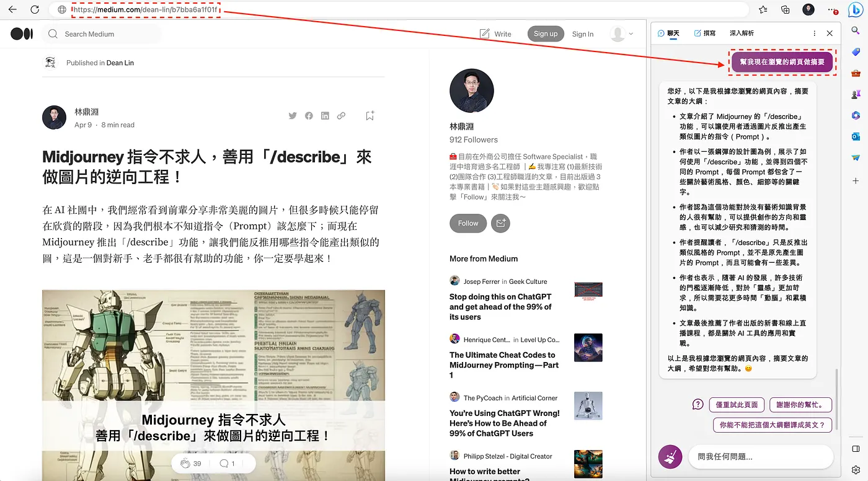Screen dimensions: 868x481
Task: Open the Geek Culture publication link
Action: point(528,281)
